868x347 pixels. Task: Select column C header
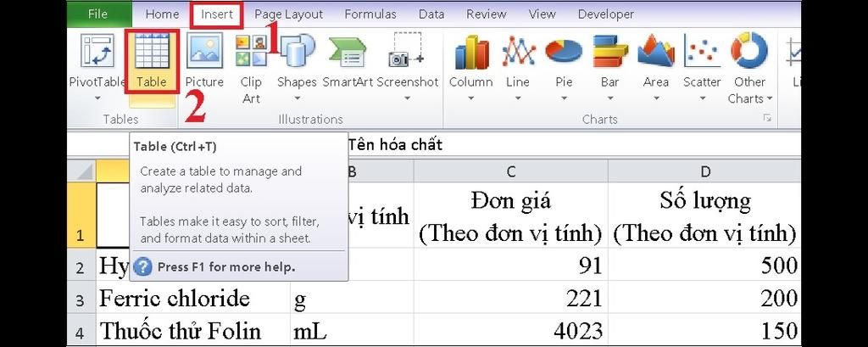tap(510, 171)
